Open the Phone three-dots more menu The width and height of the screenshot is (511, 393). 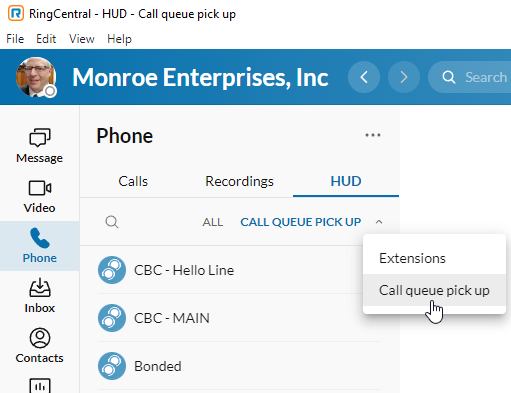click(373, 135)
